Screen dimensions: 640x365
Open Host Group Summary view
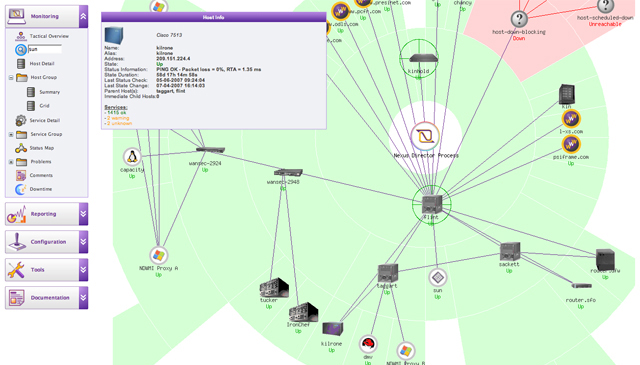(x=49, y=92)
